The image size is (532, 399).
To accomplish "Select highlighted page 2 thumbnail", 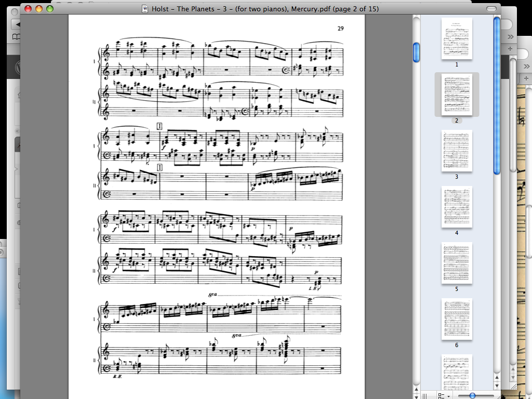I will click(457, 95).
